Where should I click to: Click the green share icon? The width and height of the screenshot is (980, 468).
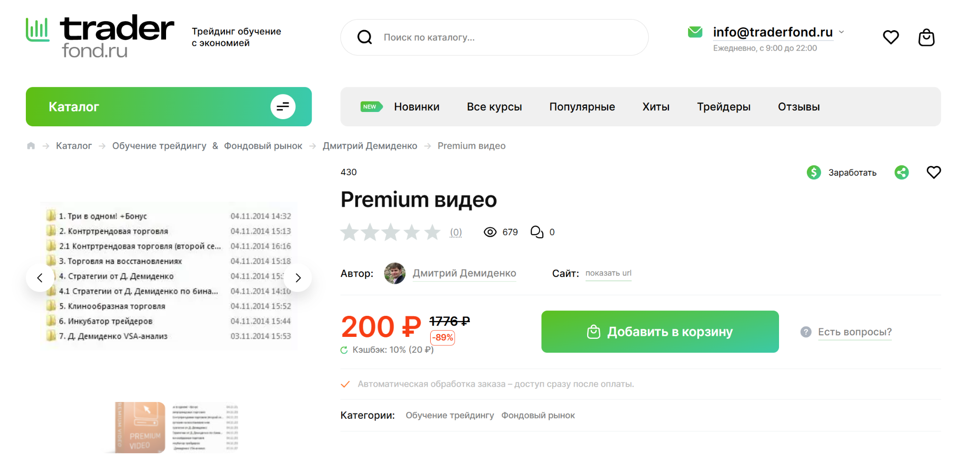902,172
